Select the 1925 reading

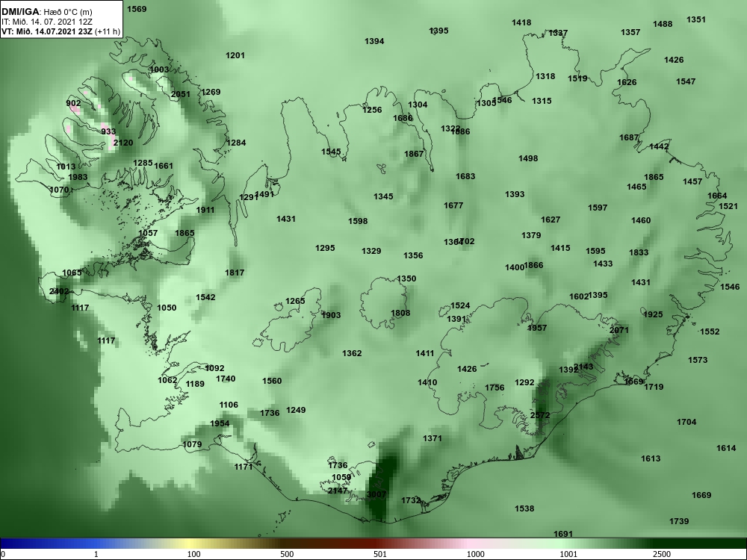point(653,314)
